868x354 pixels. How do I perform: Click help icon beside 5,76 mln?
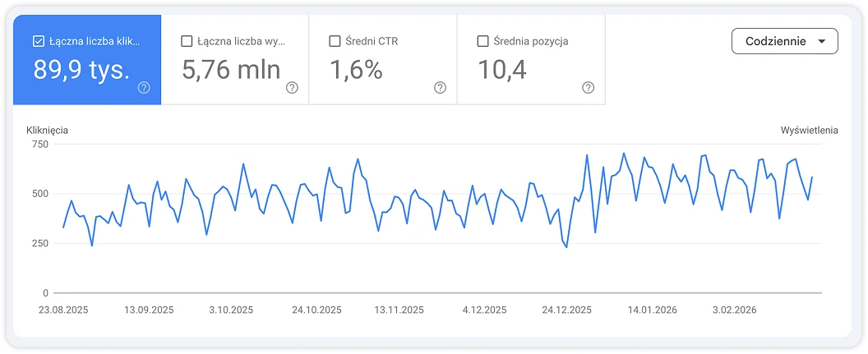292,88
